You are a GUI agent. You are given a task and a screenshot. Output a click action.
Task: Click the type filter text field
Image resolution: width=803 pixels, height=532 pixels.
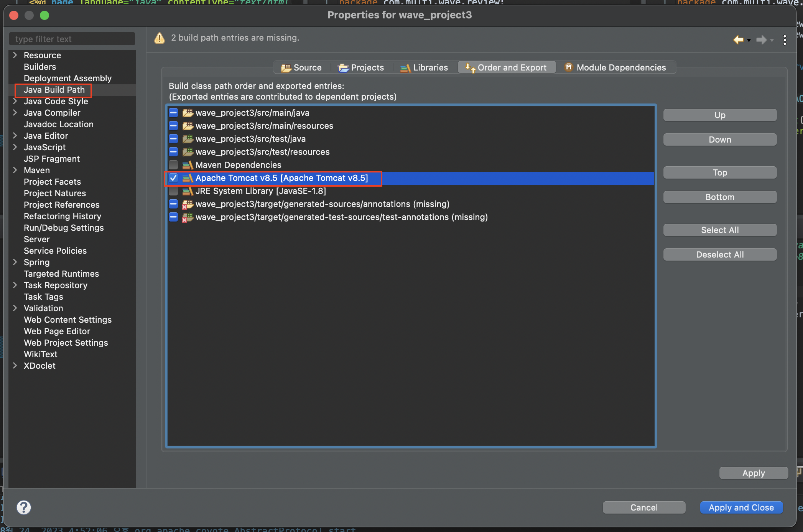tap(72, 39)
